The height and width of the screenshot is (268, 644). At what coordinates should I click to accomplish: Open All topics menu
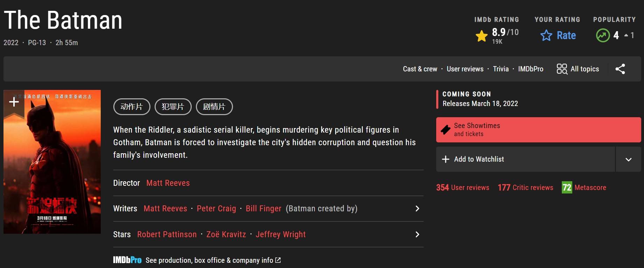pos(578,69)
